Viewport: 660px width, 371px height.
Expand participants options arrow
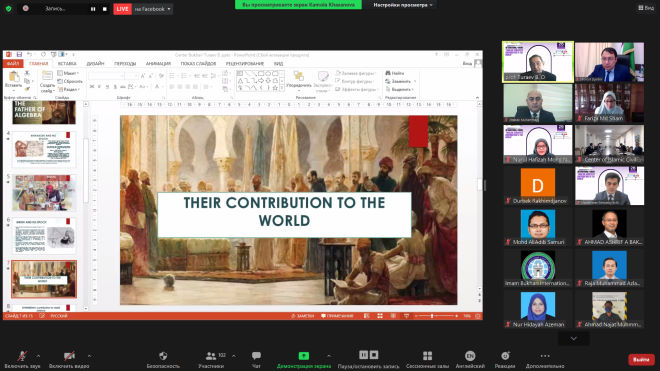point(234,356)
